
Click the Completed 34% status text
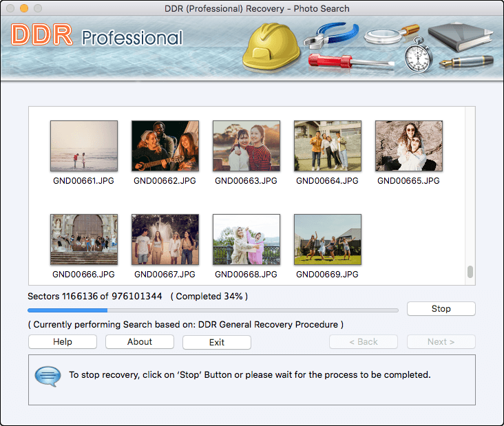[x=209, y=296]
